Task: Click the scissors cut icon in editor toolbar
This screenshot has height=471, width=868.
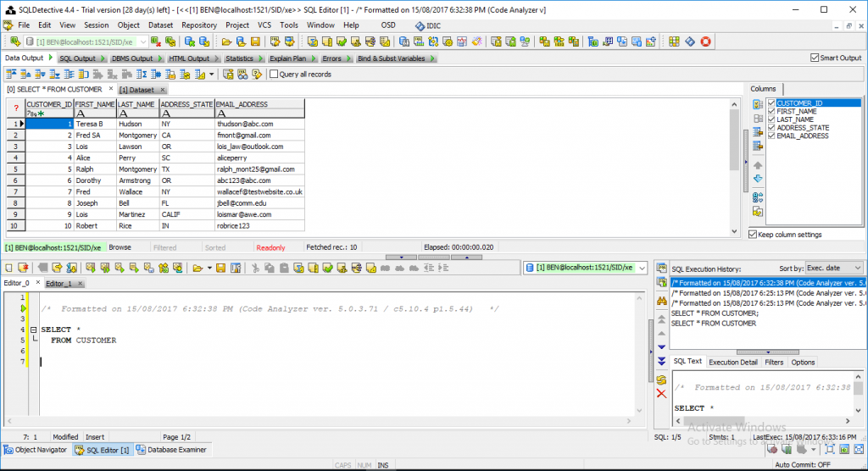Action: (255, 269)
